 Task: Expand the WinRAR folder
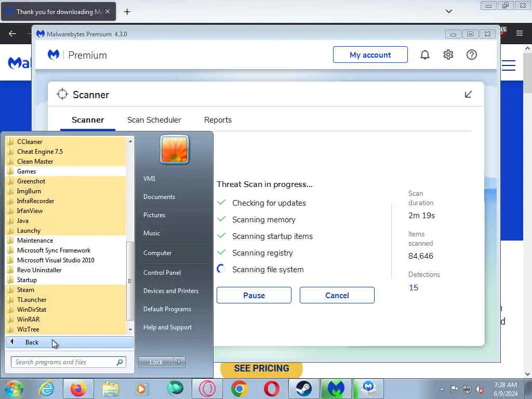coord(66,319)
